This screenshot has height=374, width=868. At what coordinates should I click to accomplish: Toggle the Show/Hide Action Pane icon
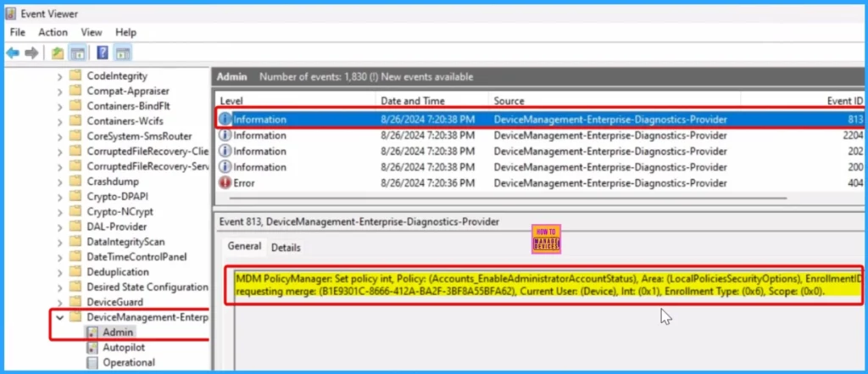click(x=122, y=53)
